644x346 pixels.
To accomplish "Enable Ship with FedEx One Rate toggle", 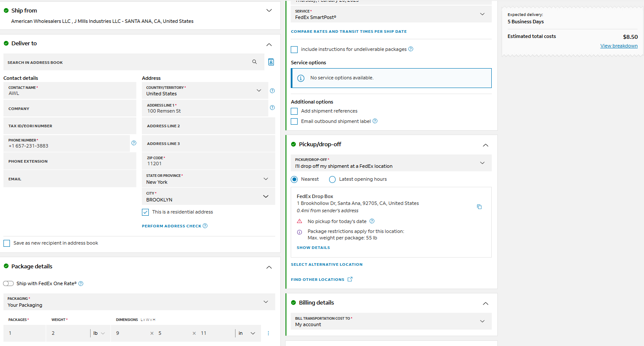I will [8, 283].
